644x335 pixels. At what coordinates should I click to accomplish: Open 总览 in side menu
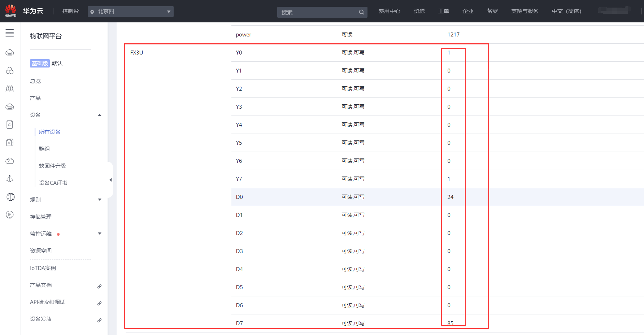tap(35, 81)
